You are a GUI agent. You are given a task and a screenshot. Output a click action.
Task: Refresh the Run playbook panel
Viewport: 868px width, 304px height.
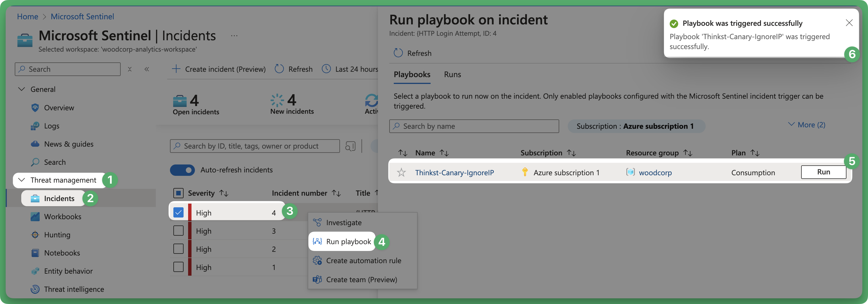click(412, 53)
